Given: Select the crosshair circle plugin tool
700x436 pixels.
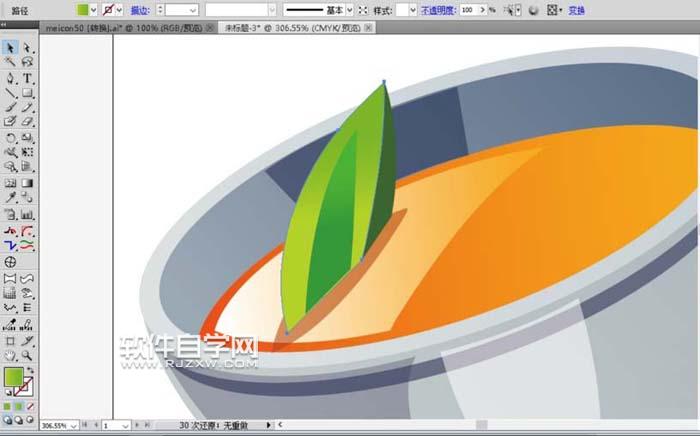Looking at the screenshot, I should tap(10, 262).
